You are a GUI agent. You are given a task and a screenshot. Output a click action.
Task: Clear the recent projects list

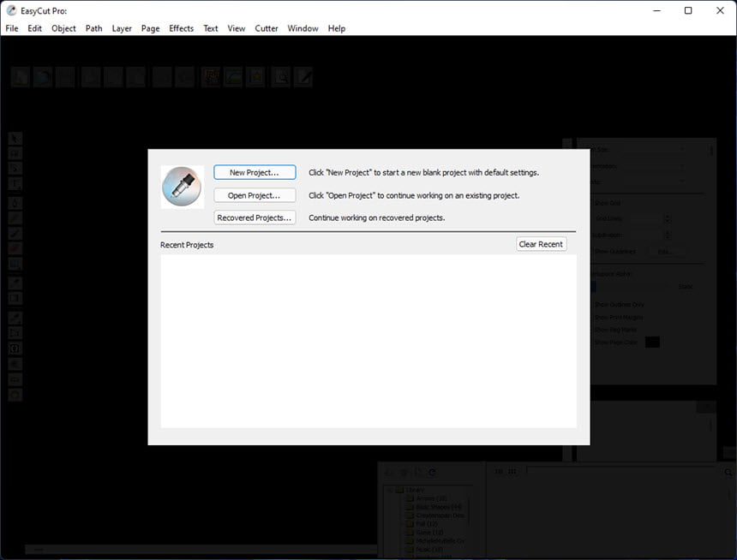click(541, 244)
